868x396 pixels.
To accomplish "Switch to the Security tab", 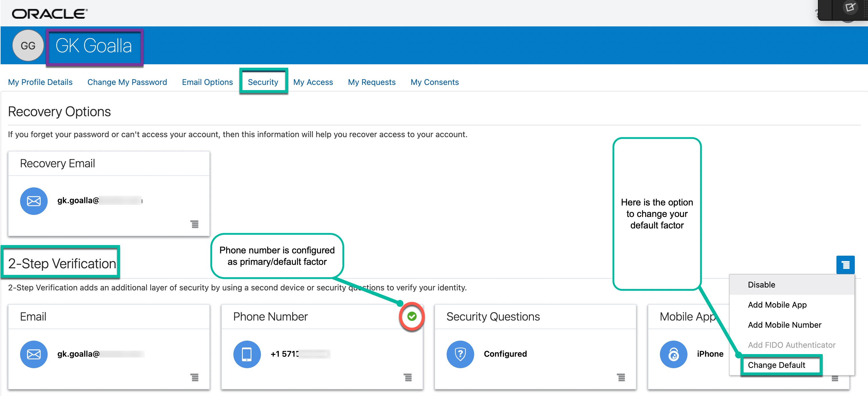I will click(263, 82).
